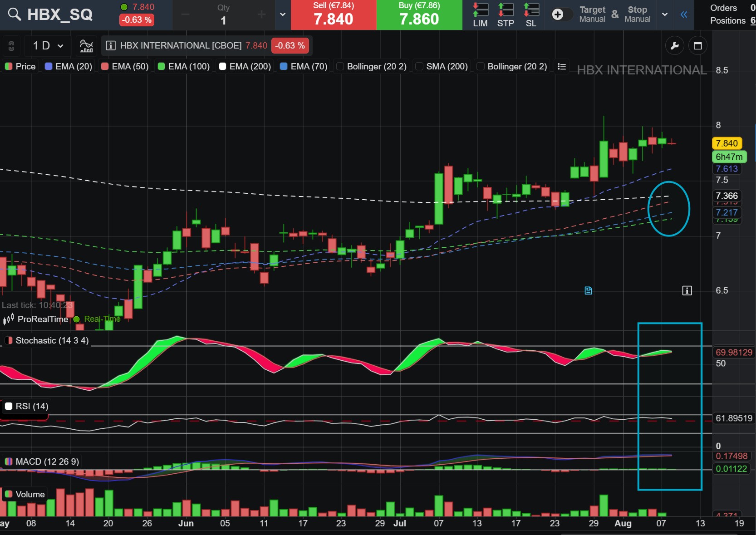Image resolution: width=756 pixels, height=535 pixels.
Task: Click the blue news document marker
Action: click(589, 290)
